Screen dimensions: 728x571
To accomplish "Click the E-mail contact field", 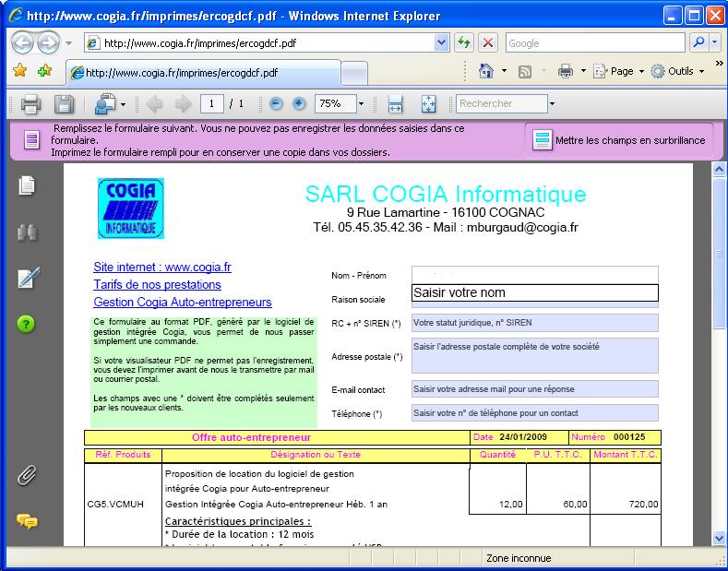I will pyautogui.click(x=535, y=389).
